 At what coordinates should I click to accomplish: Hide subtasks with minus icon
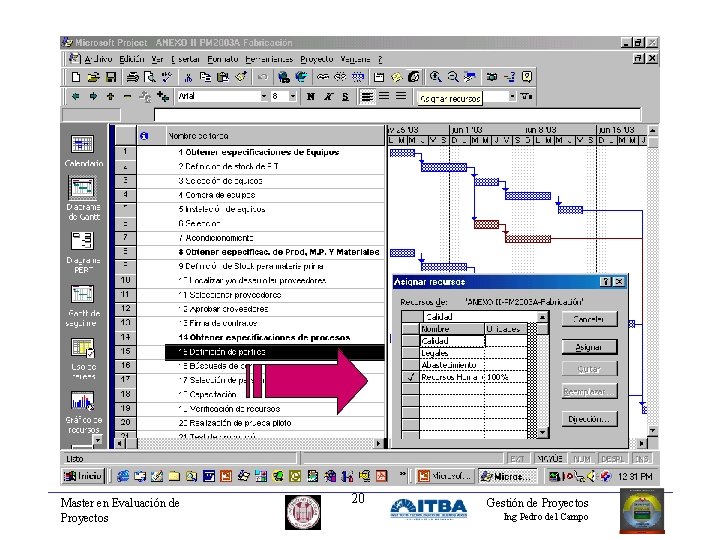pos(128,96)
